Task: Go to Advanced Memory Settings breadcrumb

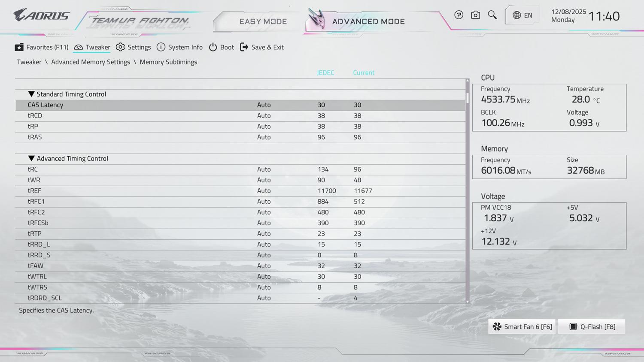Action: [x=90, y=62]
